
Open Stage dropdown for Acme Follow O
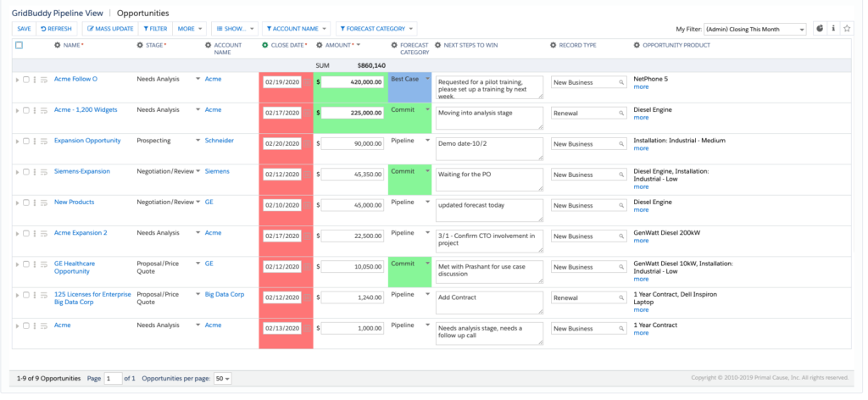pos(198,79)
